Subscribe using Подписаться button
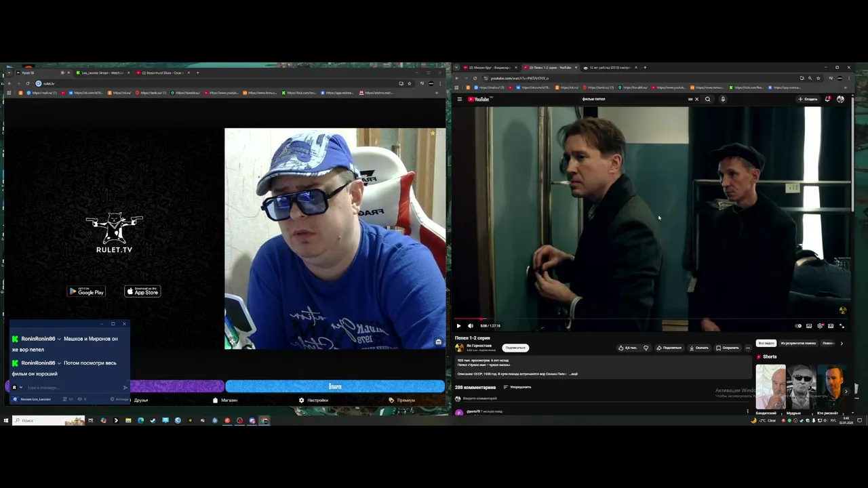 coord(515,348)
